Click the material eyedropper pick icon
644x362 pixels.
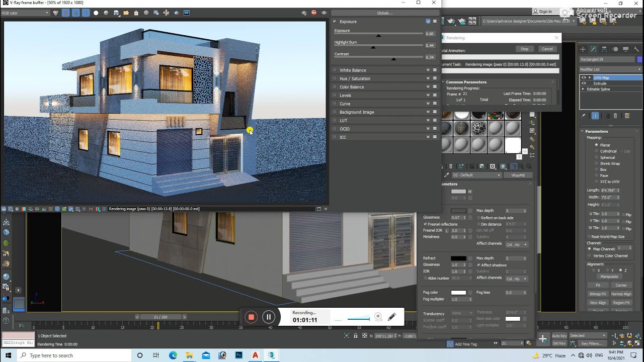click(x=446, y=175)
